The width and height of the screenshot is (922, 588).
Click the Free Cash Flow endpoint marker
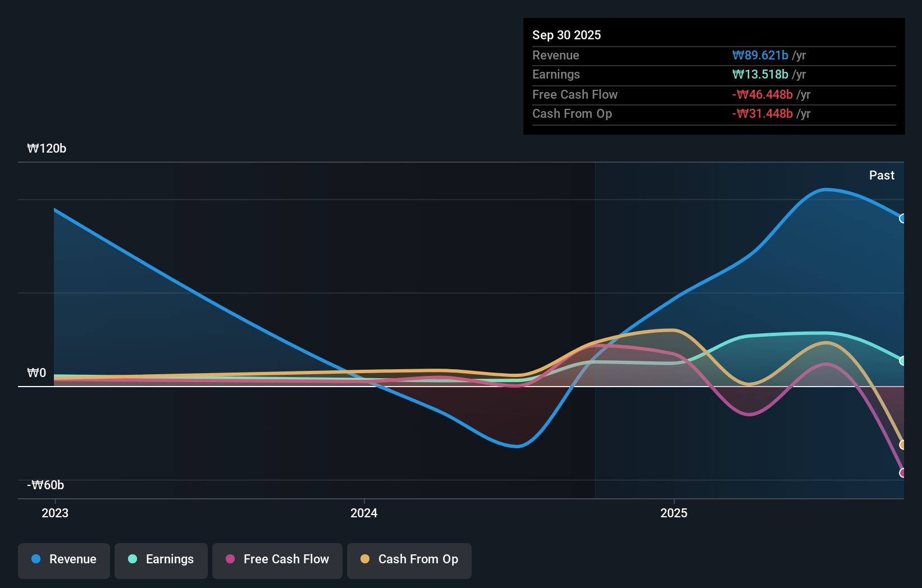(x=903, y=473)
